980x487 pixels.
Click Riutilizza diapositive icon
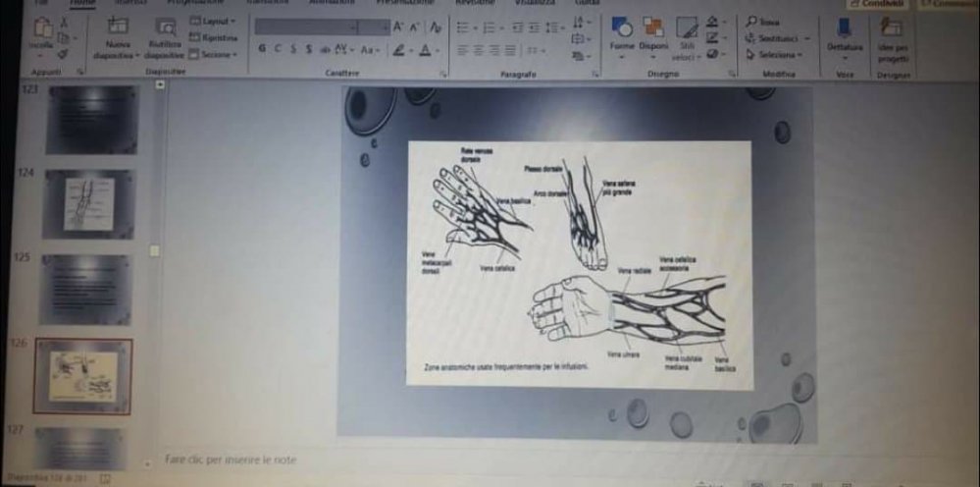tap(166, 27)
